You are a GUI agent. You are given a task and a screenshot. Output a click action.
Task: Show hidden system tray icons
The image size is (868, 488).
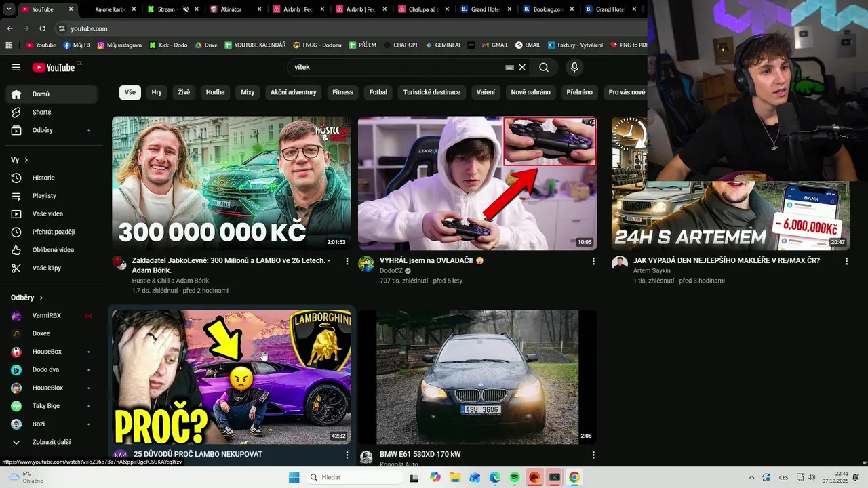point(751,477)
